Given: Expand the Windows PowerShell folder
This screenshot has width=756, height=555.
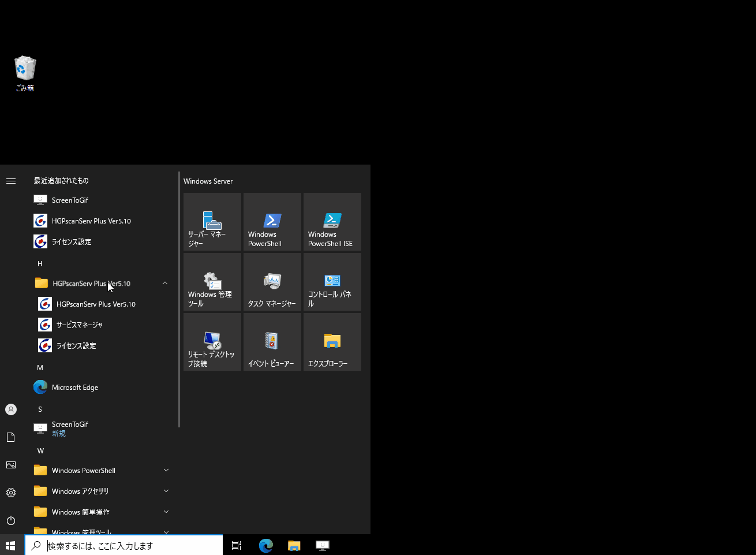Looking at the screenshot, I should 103,470.
